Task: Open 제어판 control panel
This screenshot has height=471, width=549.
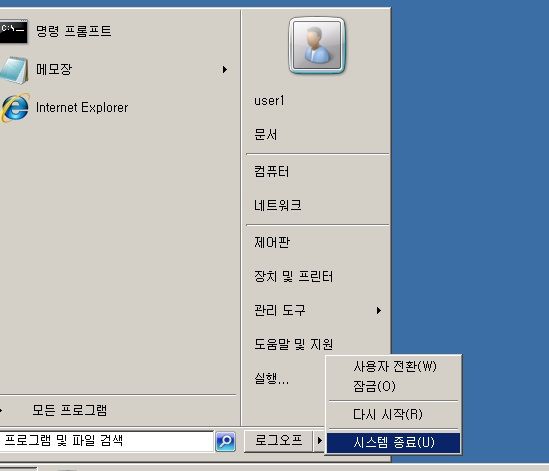Action: pyautogui.click(x=272, y=242)
